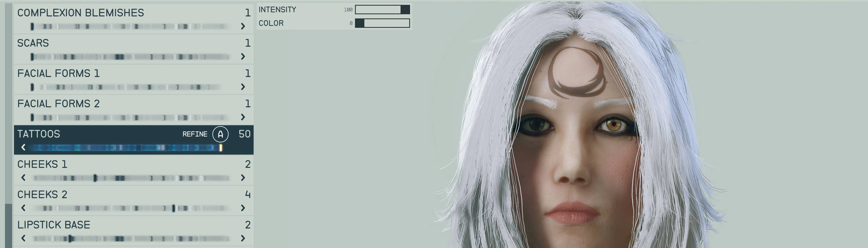The image size is (868, 248).
Task: Click the Cheeks 2 value 4
Action: [248, 195]
